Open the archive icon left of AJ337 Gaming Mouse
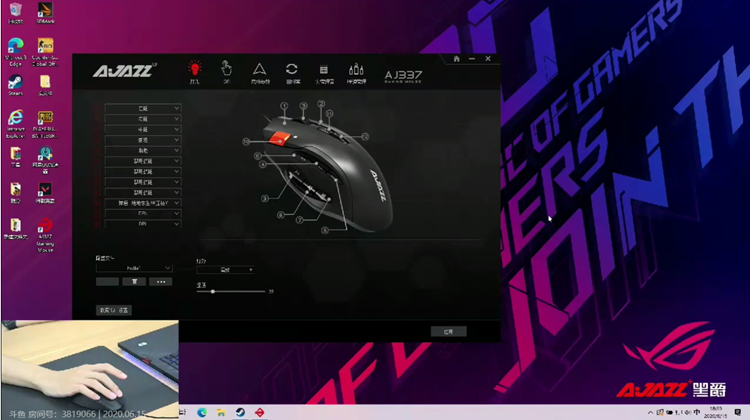This screenshot has width=750, height=420. coord(15,228)
